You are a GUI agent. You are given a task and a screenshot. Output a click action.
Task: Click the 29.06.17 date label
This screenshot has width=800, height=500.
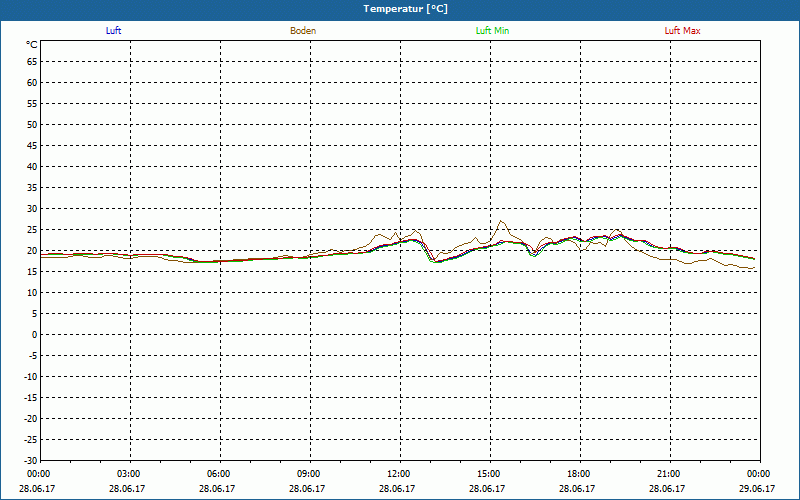(x=757, y=489)
